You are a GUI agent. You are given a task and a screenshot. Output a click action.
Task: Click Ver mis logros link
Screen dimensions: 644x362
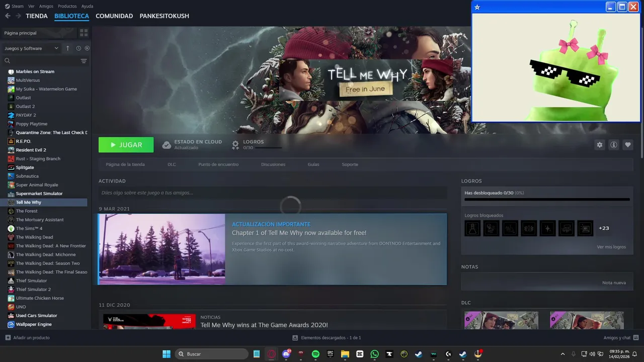click(x=611, y=247)
